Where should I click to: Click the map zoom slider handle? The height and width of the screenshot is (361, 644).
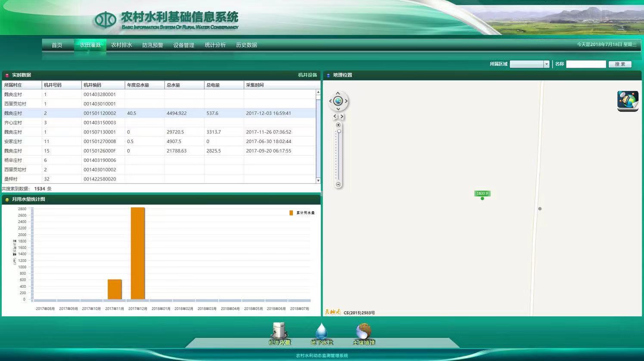point(339,131)
